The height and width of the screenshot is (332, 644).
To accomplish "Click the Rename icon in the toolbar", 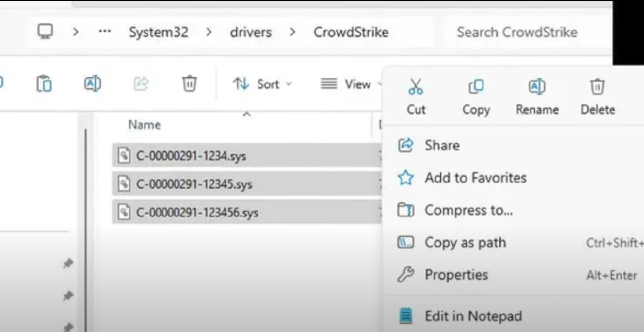I will coord(93,84).
